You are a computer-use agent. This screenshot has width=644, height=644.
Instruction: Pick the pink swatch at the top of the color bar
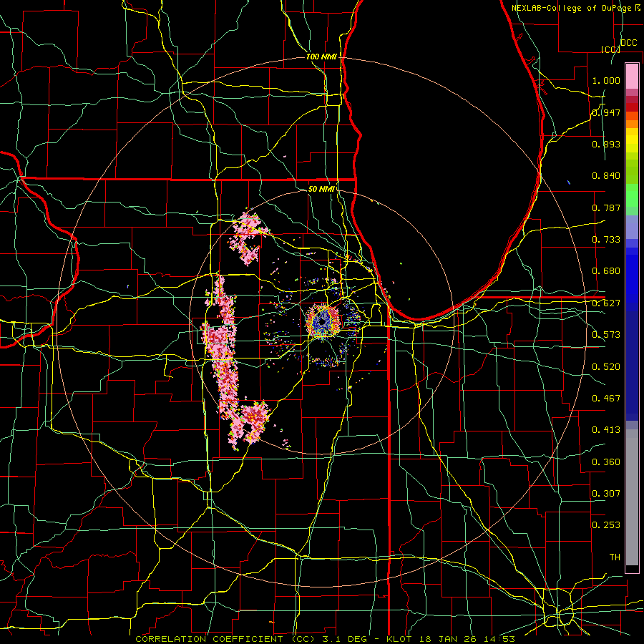632,76
